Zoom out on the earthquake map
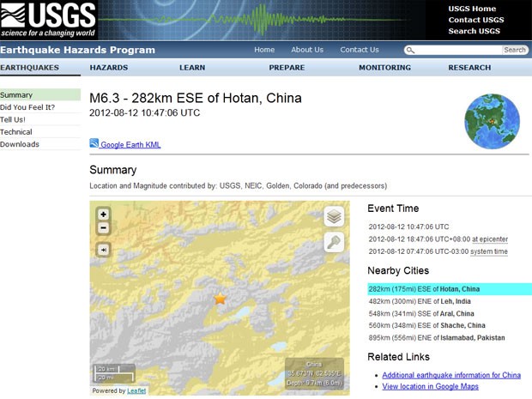The width and height of the screenshot is (532, 399). 104,228
